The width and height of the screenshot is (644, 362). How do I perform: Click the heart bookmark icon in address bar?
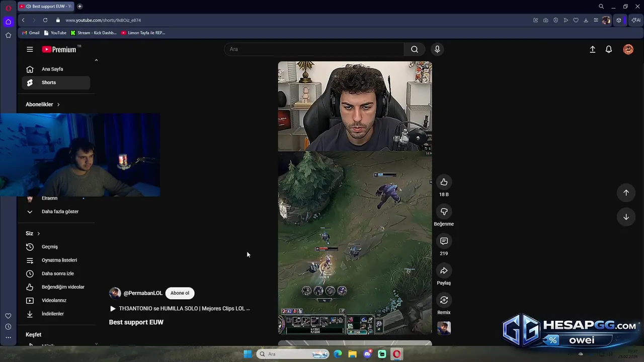[x=576, y=20]
